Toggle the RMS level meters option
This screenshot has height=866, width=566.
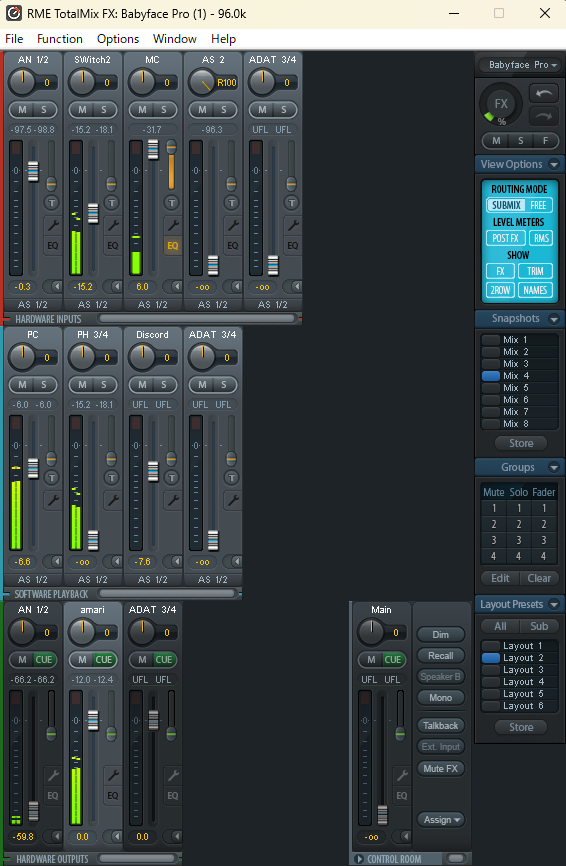click(541, 238)
